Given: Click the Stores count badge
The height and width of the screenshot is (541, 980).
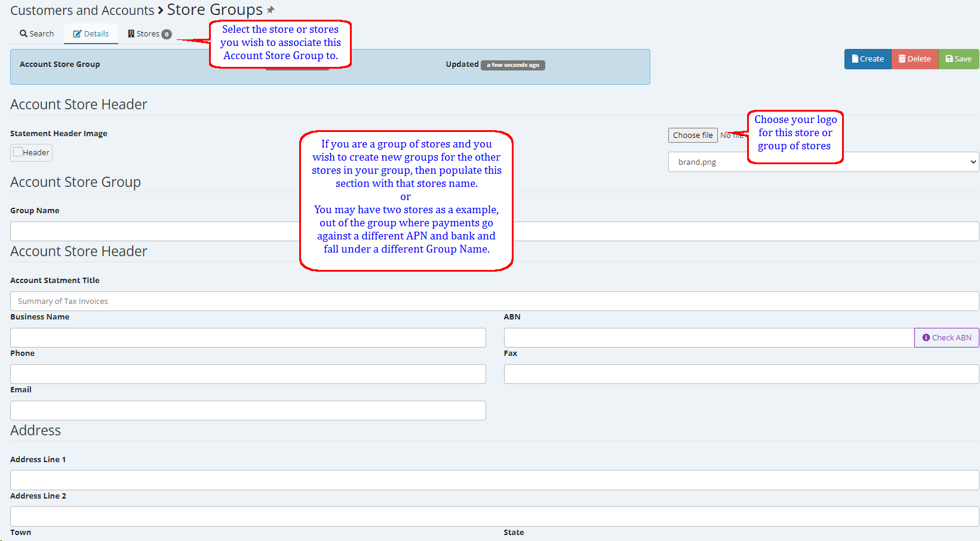Looking at the screenshot, I should (x=167, y=34).
